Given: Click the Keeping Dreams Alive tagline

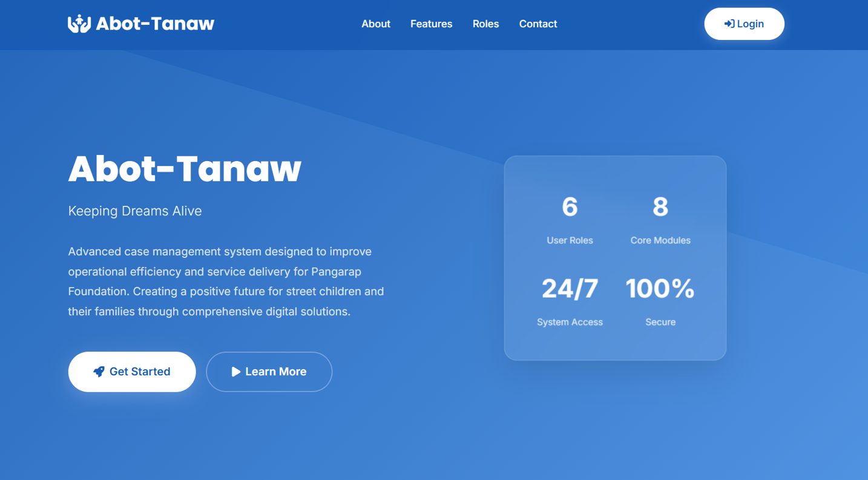Looking at the screenshot, I should pyautogui.click(x=134, y=211).
